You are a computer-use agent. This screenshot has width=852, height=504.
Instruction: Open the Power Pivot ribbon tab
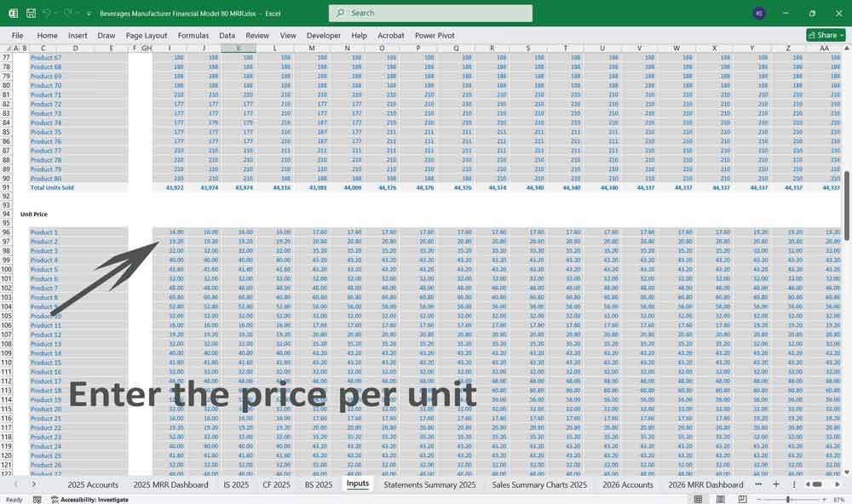pyautogui.click(x=435, y=36)
